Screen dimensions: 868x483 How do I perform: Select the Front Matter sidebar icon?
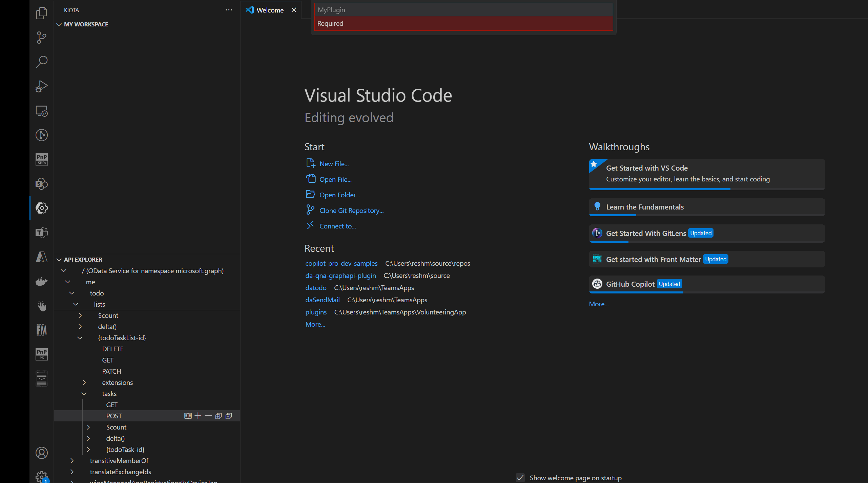point(41,330)
